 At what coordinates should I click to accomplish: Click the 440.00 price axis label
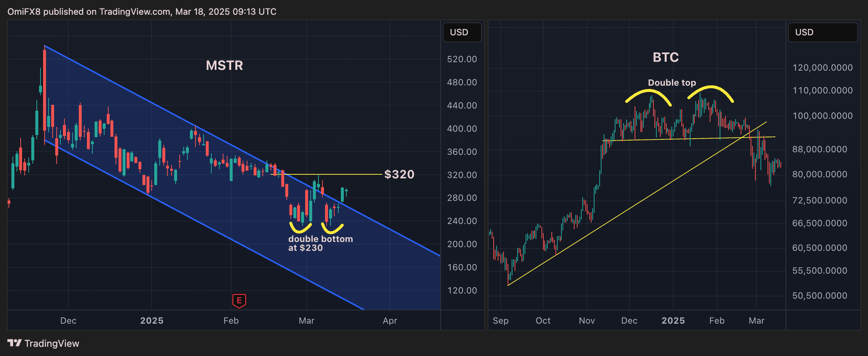462,106
